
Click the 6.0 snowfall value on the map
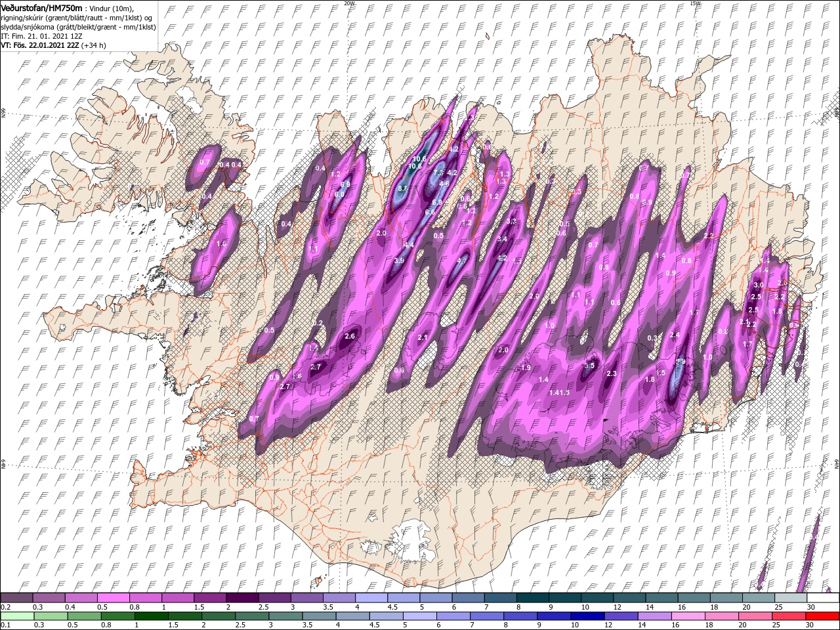point(339,195)
